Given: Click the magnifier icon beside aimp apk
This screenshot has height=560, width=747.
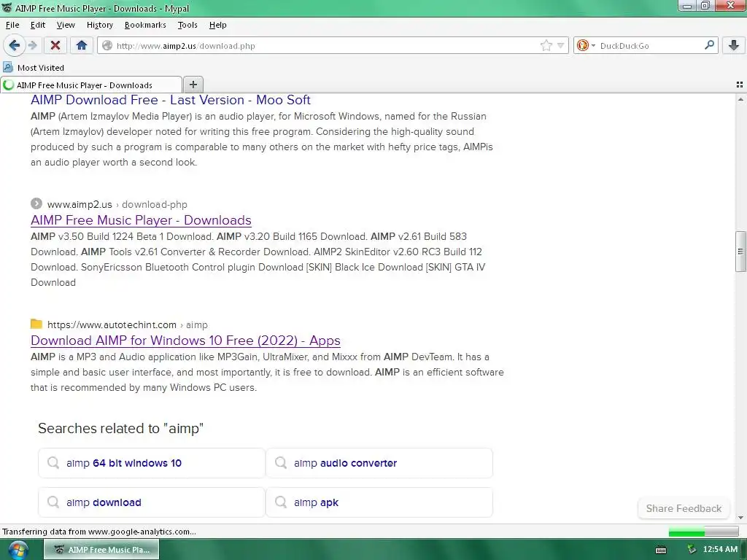Looking at the screenshot, I should point(281,502).
